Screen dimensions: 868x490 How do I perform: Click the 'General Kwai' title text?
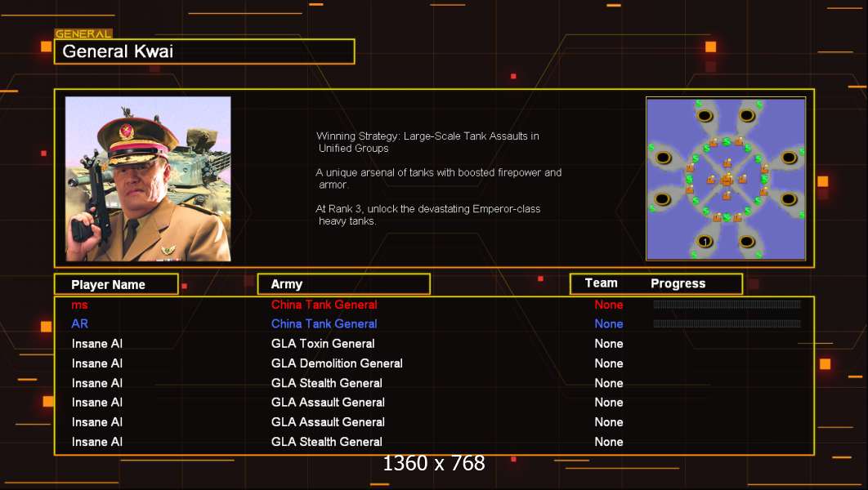(x=118, y=51)
